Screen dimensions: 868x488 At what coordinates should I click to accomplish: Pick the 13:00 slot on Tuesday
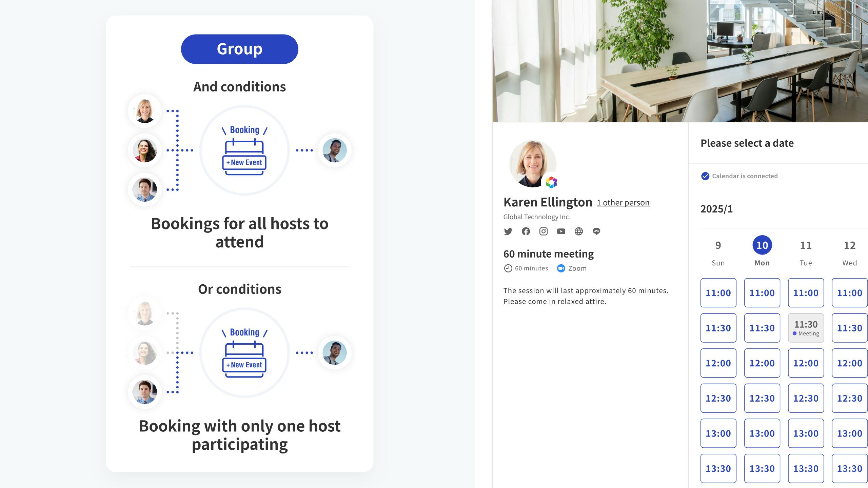806,433
